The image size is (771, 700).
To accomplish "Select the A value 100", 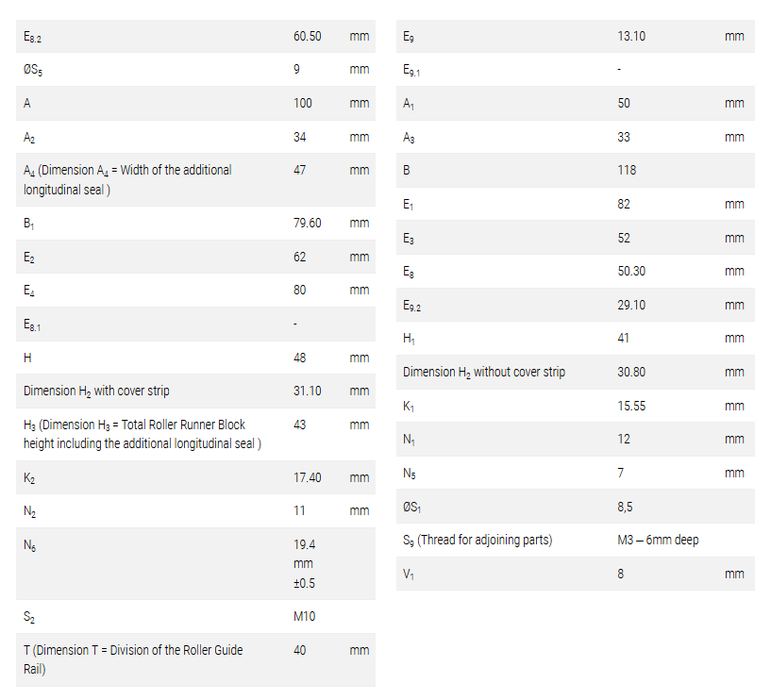I will [x=303, y=103].
